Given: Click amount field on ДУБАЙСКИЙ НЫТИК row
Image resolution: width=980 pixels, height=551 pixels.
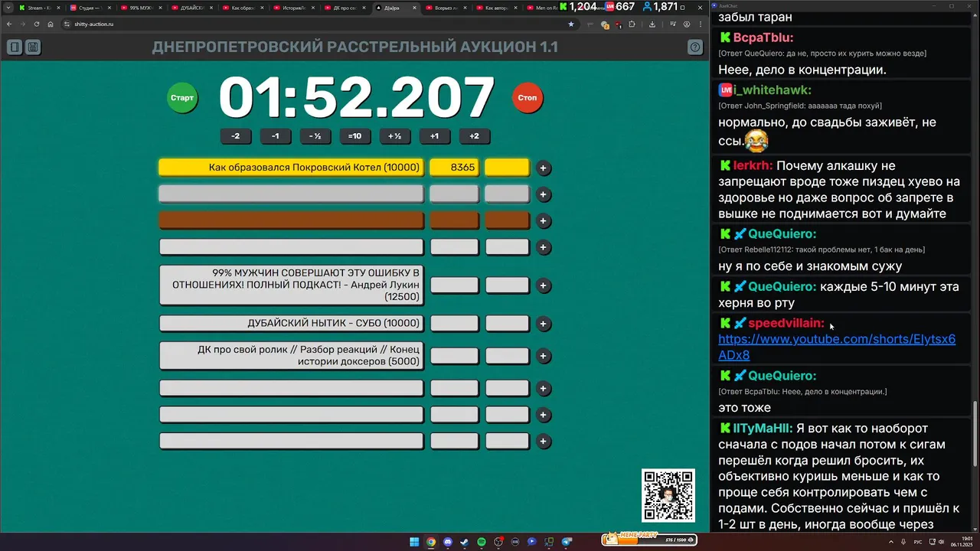Looking at the screenshot, I should tap(454, 324).
